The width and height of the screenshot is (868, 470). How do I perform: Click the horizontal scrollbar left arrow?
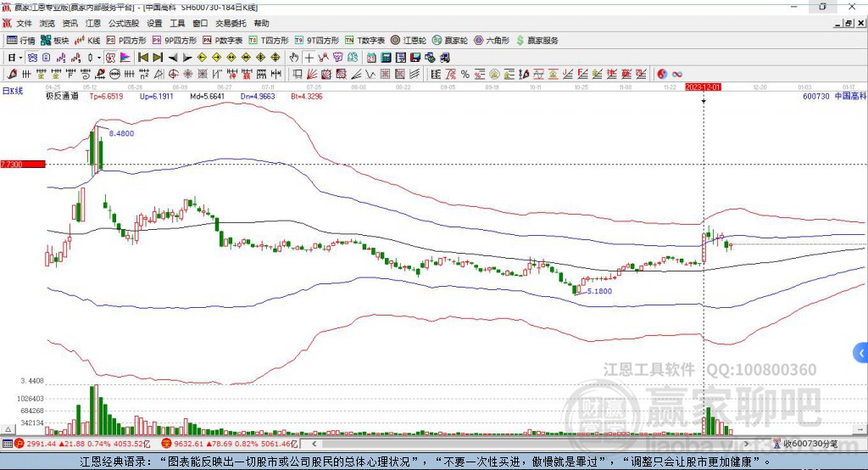(314, 444)
